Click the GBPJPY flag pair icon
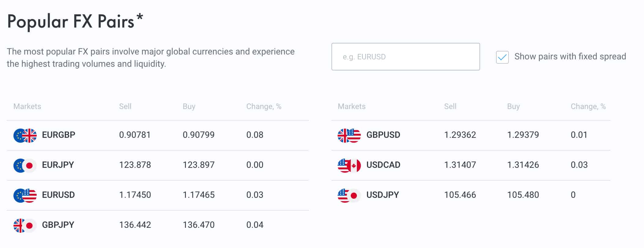Viewport: 644px width, 248px height. click(25, 225)
